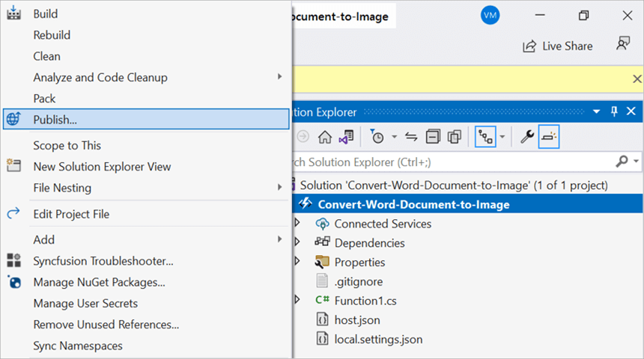Expand the Properties folder node
This screenshot has width=644, height=359.
point(297,261)
